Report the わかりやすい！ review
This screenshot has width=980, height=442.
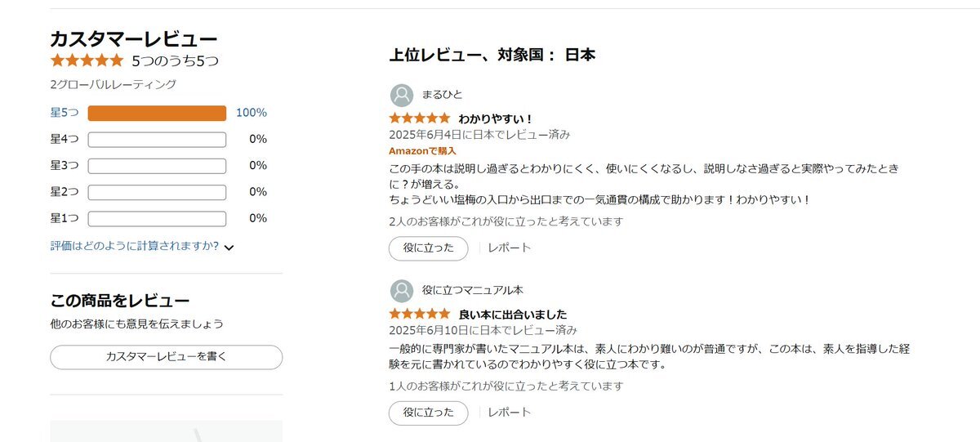(510, 248)
